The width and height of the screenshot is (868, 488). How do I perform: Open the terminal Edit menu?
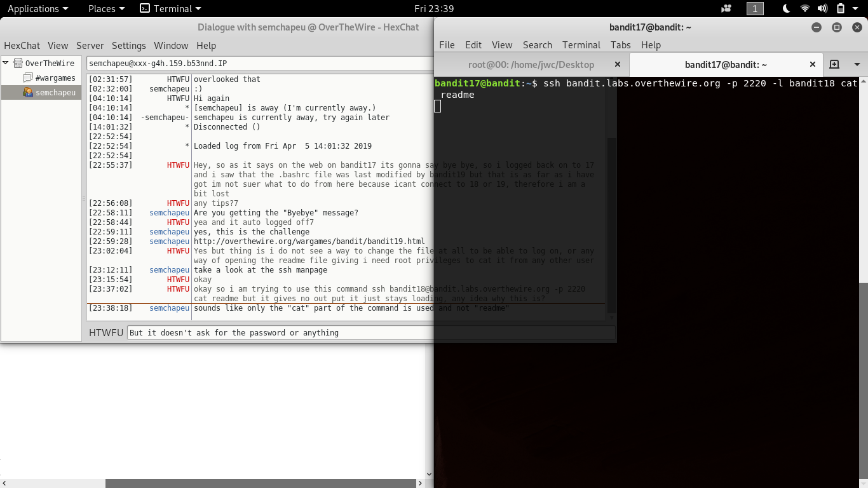pyautogui.click(x=473, y=45)
